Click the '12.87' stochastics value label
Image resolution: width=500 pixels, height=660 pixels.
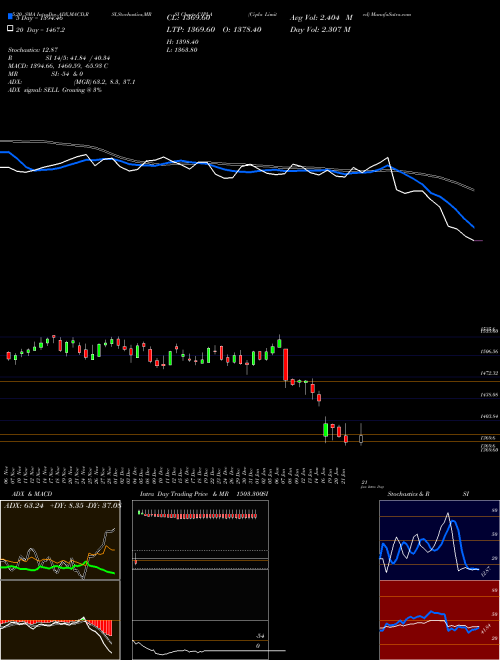pos(485,572)
